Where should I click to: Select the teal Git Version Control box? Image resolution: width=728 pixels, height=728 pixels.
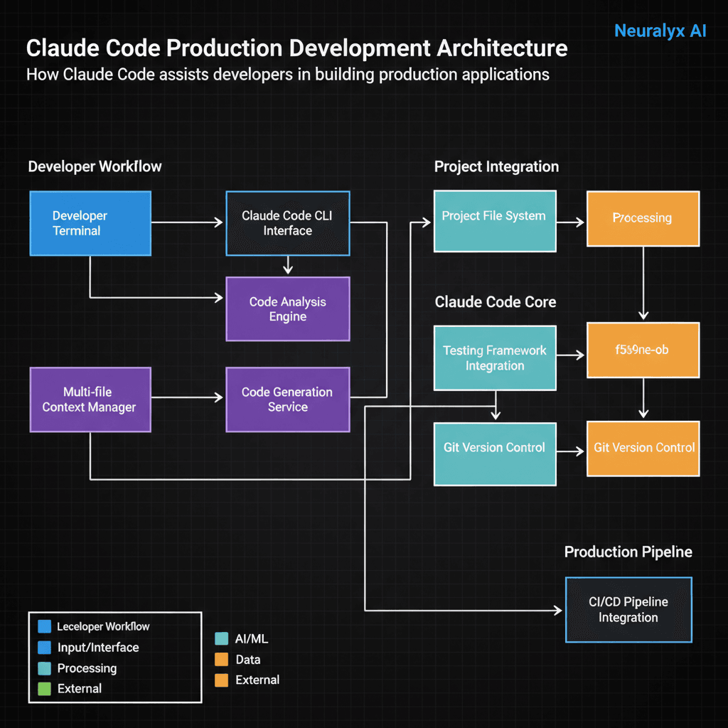click(x=495, y=454)
